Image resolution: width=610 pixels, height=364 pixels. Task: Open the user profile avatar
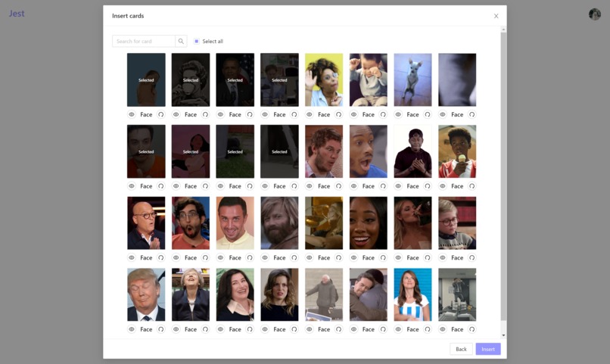[594, 14]
